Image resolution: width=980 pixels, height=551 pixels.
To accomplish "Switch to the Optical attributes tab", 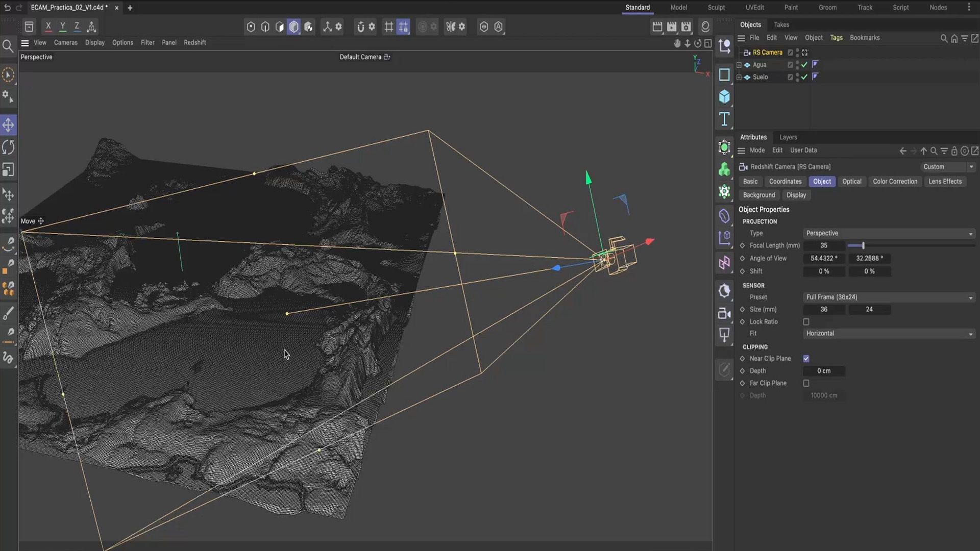I will (851, 182).
